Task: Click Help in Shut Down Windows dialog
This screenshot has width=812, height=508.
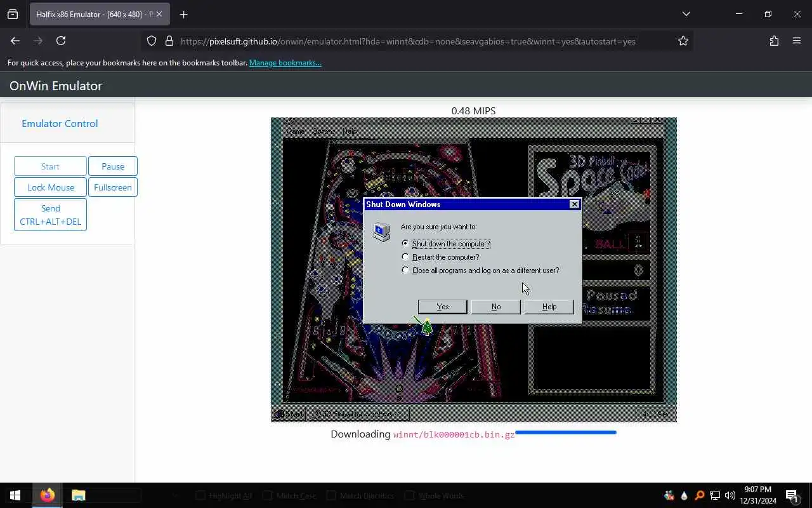Action: (x=549, y=307)
